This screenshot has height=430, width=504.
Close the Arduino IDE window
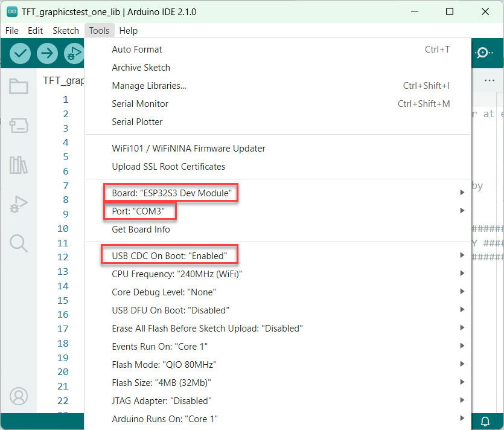485,11
